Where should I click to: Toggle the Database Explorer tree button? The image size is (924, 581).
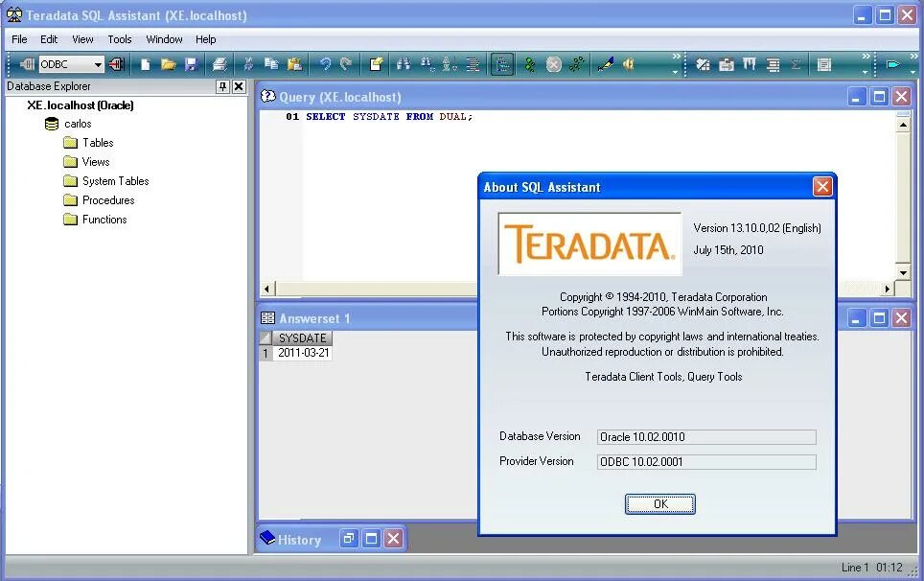click(502, 64)
